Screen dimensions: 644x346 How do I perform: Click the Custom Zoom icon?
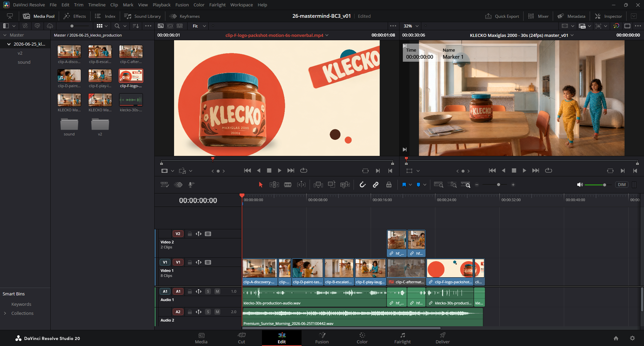466,185
